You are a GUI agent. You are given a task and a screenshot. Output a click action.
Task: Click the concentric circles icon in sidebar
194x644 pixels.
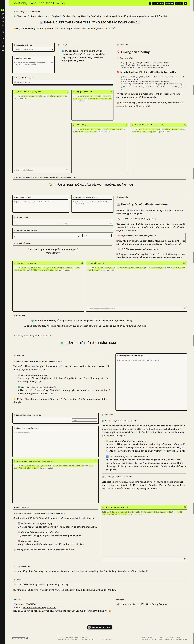tap(3, 25)
